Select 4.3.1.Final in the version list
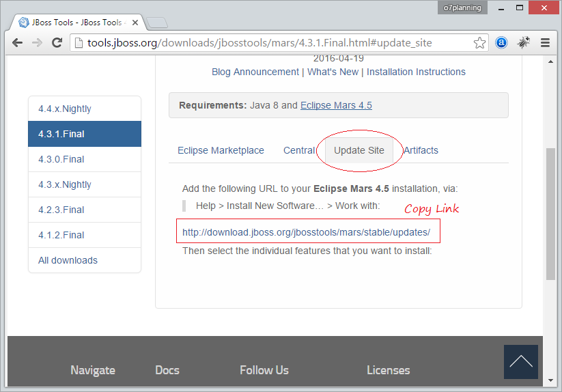The width and height of the screenshot is (562, 392). click(85, 134)
